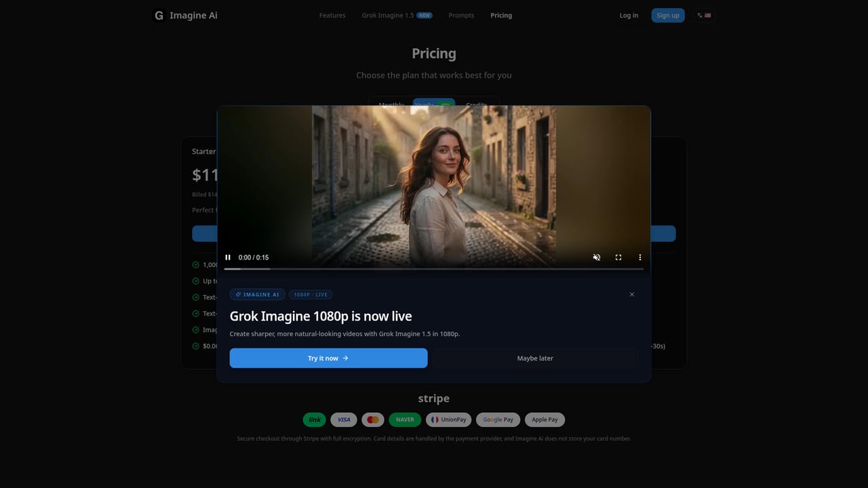The image size is (868, 488).
Task: Enter fullscreen on the video
Action: [618, 258]
